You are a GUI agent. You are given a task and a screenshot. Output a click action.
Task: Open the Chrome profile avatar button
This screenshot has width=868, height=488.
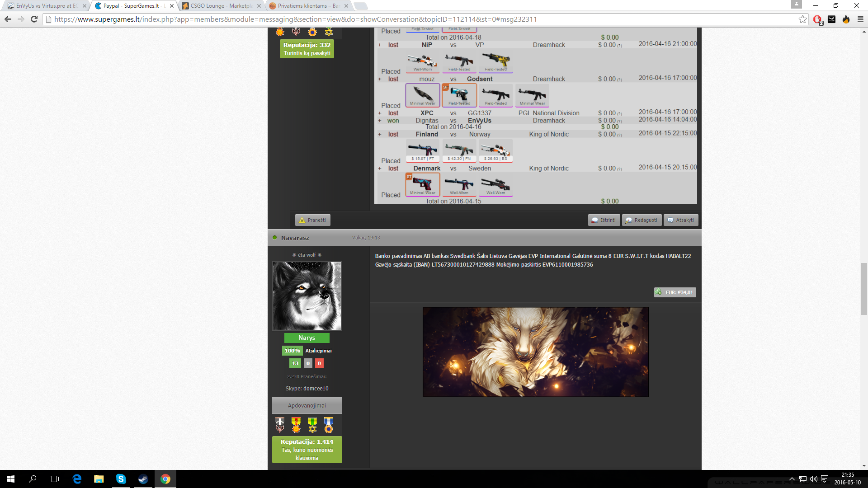(x=797, y=5)
